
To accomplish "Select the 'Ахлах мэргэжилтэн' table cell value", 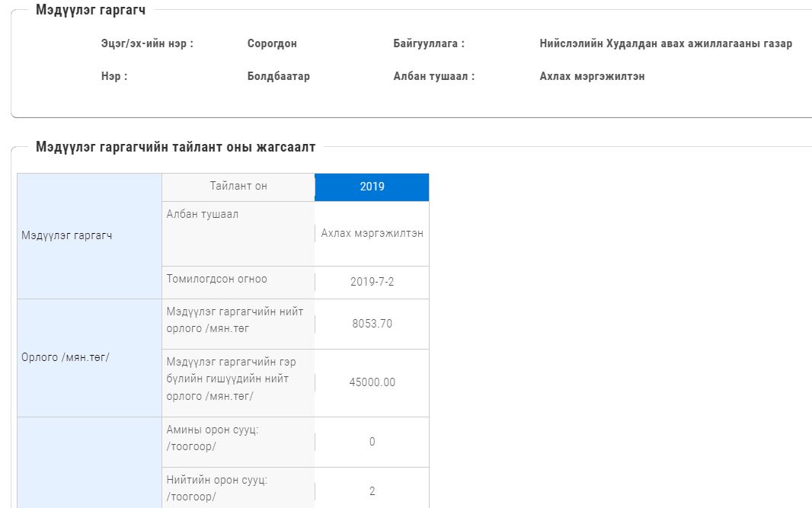I will click(372, 234).
